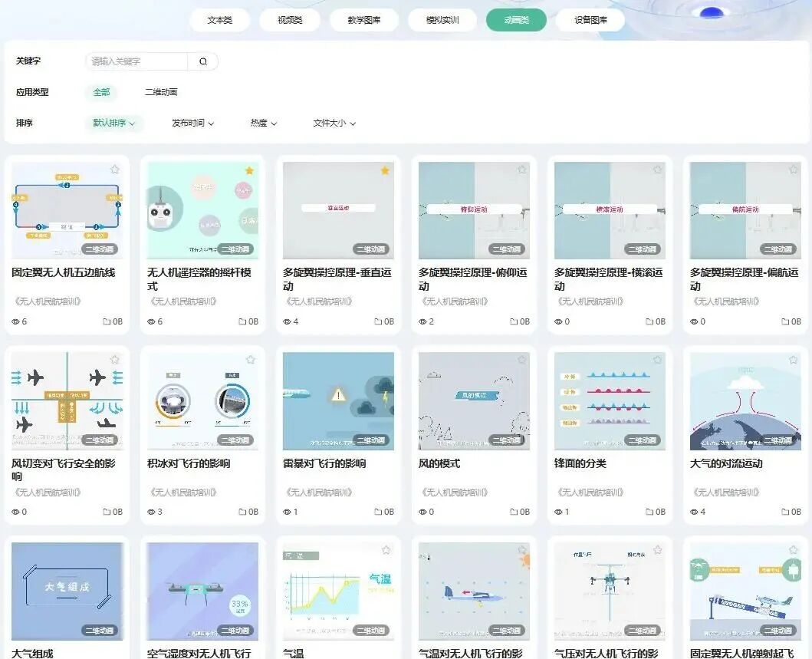Viewport: 812px width, 659px height.
Task: Click star icon on 风切变对飞行安全的影响 card
Action: pos(114,360)
